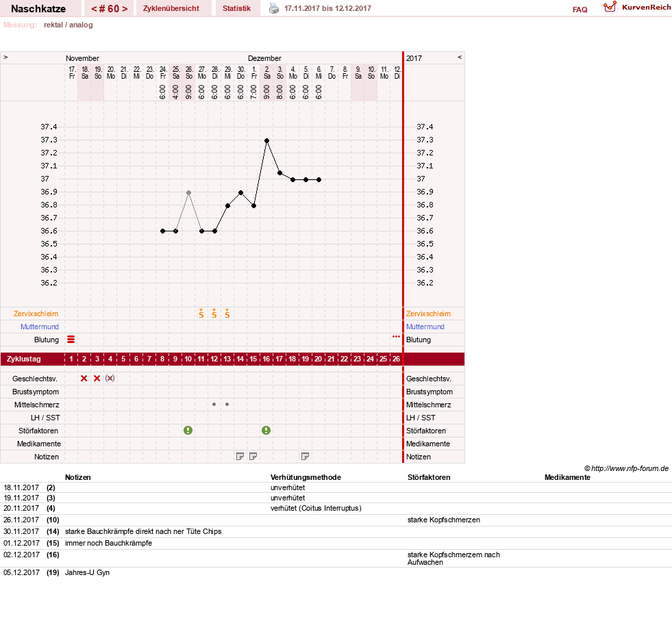Click 'starke Kopfschmerzem nach Aufwachen' entry
The height and width of the screenshot is (623, 672).
[453, 559]
